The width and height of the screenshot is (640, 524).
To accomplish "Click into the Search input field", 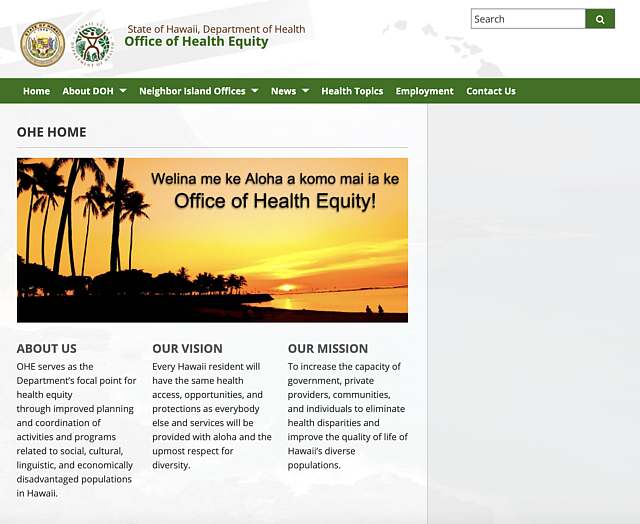I will pyautogui.click(x=528, y=19).
